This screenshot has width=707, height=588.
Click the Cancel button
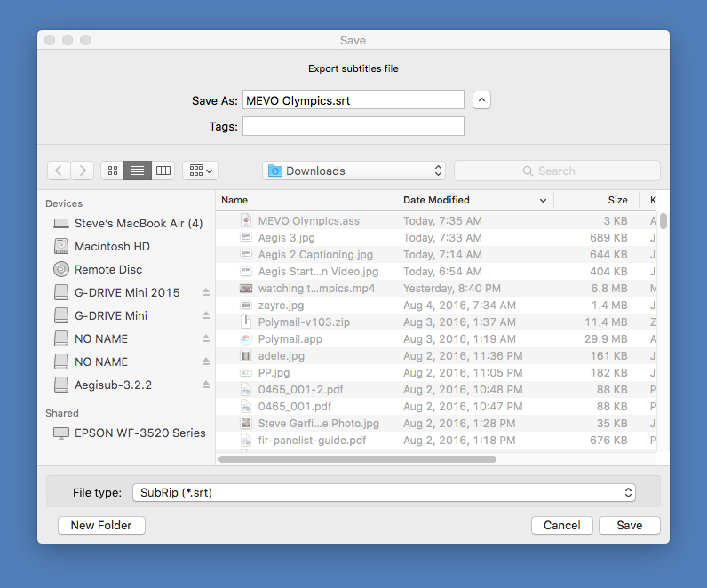tap(562, 525)
